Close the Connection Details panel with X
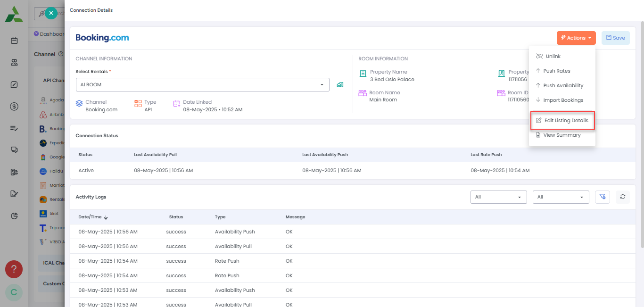The image size is (644, 307). (x=51, y=13)
